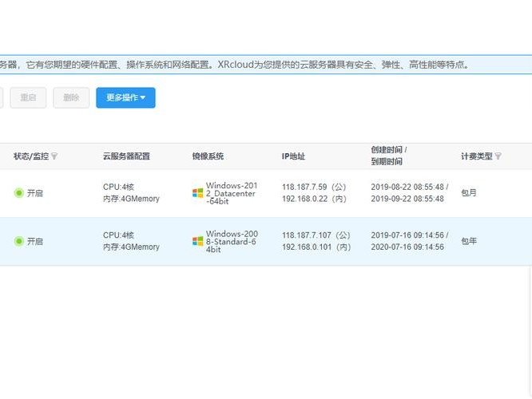Click the IP地址 column header
Image resolution: width=532 pixels, height=399 pixels.
[x=293, y=156]
